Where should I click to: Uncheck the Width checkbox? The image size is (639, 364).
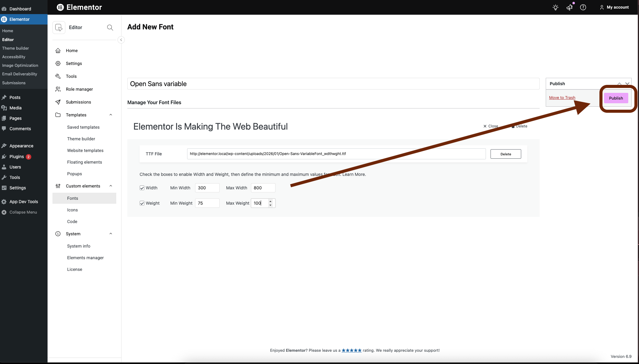pos(142,188)
